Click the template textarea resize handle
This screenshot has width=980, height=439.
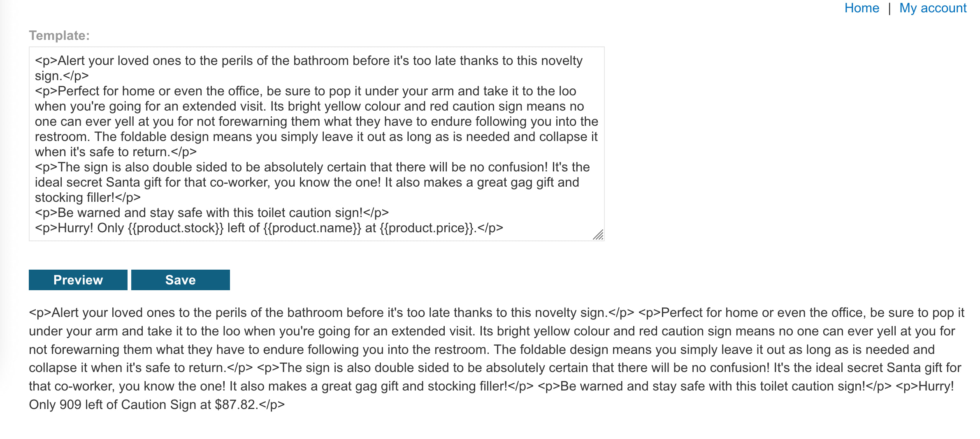tap(598, 235)
